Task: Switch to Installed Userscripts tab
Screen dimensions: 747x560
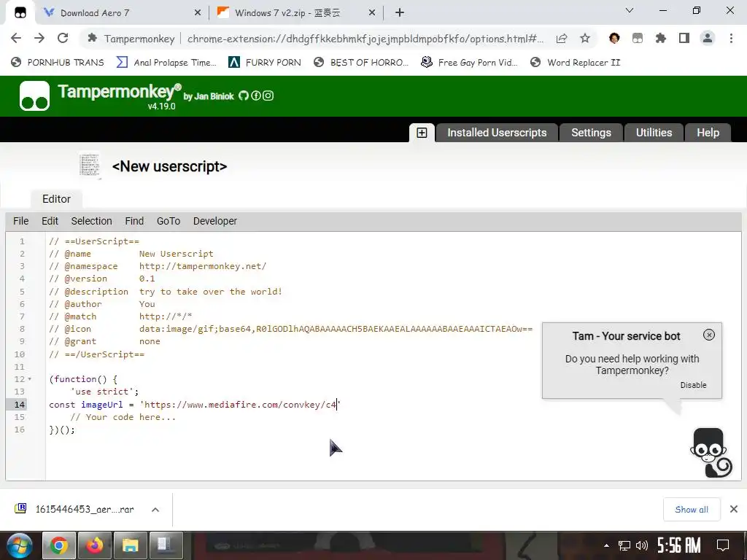Action: coord(497,133)
